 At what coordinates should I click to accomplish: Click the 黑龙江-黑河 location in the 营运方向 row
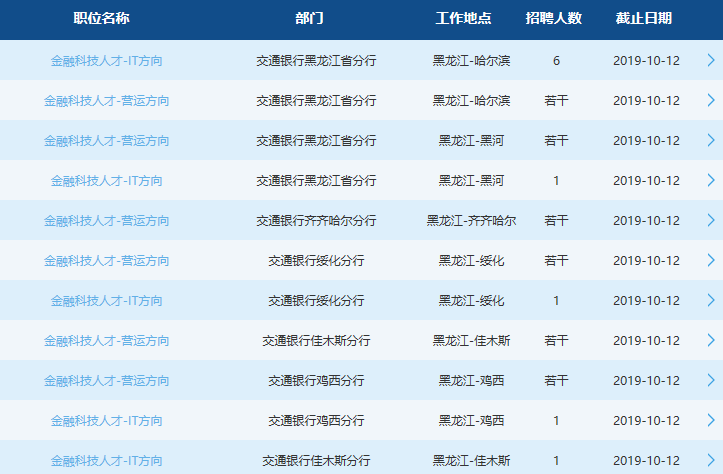click(471, 141)
